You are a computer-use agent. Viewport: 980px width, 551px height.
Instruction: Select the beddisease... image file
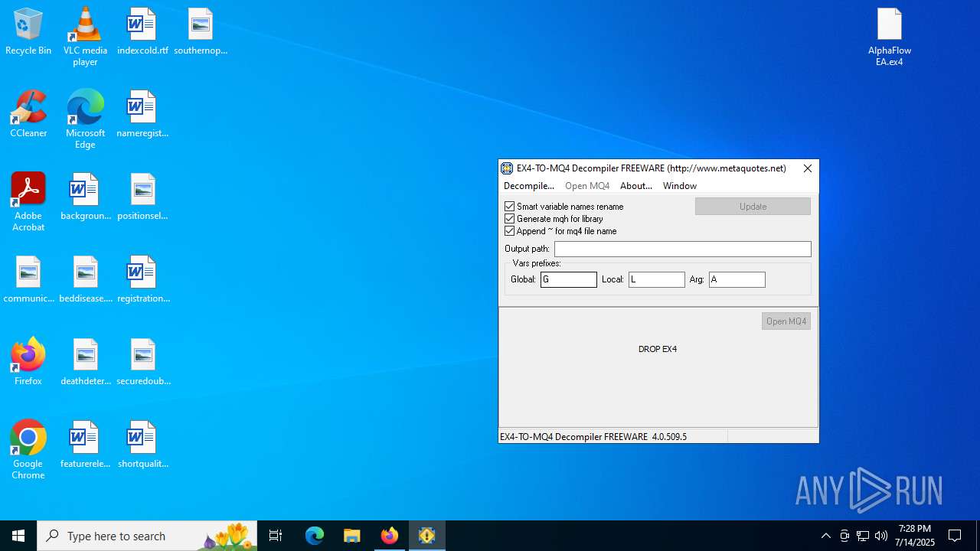(x=86, y=279)
